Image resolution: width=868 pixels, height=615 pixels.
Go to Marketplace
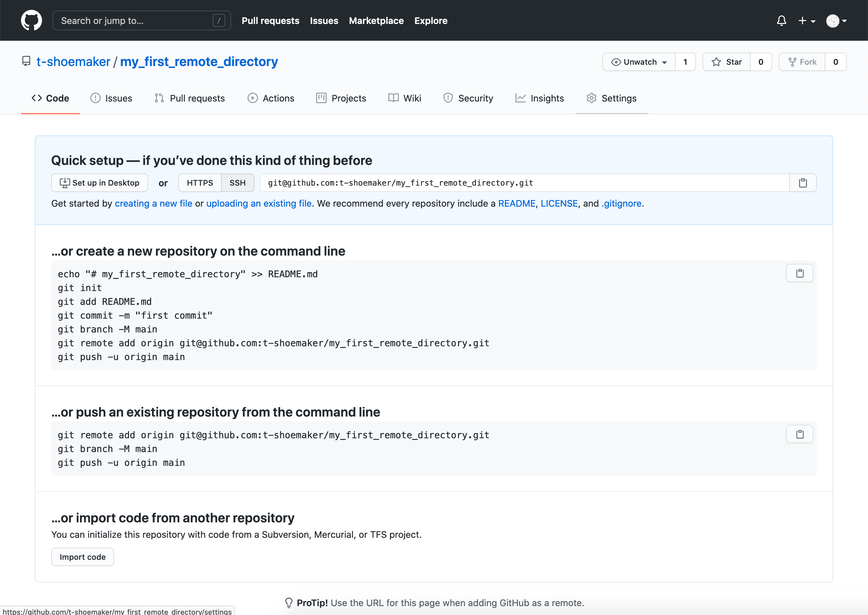[376, 21]
